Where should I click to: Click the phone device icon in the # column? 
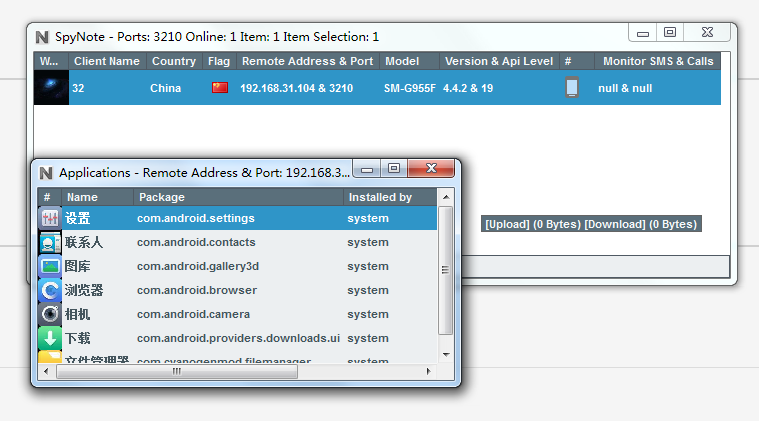pyautogui.click(x=572, y=88)
